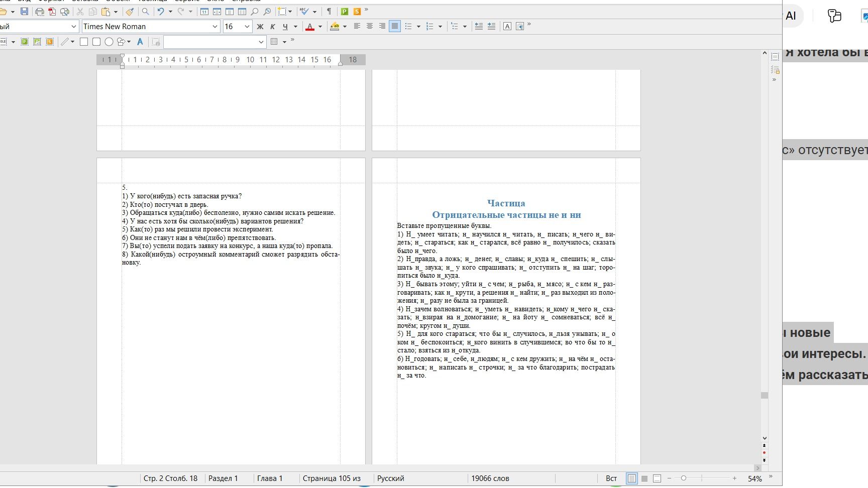Expand the undo history dropdown arrow
868x488 pixels.
170,11
